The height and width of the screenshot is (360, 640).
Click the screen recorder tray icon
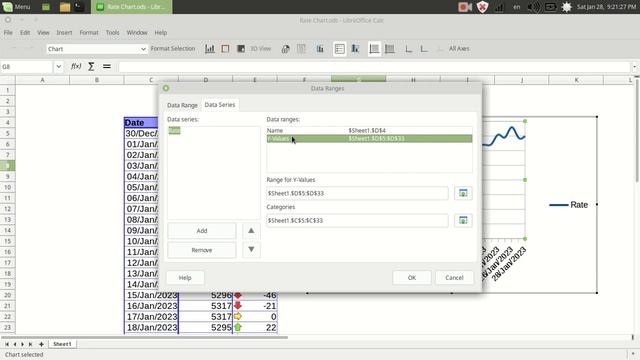(464, 7)
